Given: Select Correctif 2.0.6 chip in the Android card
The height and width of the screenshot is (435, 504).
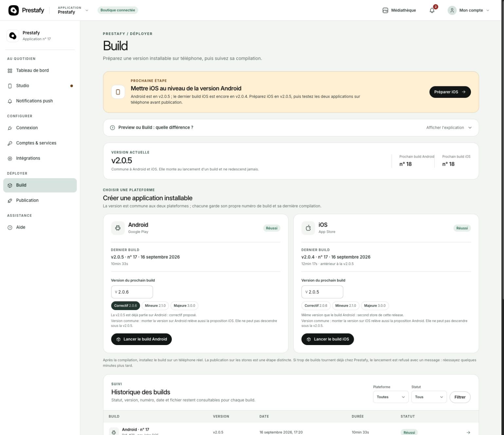Looking at the screenshot, I should 126,305.
